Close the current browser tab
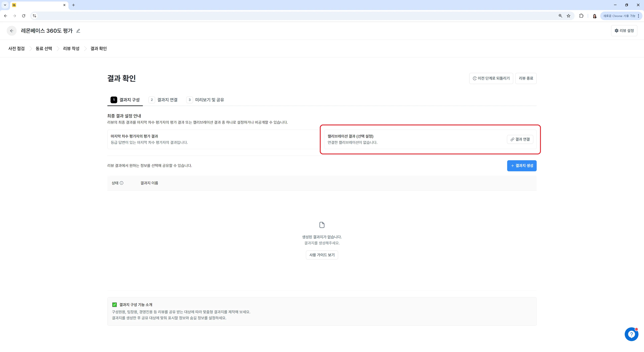This screenshot has width=644, height=352. coord(64,5)
